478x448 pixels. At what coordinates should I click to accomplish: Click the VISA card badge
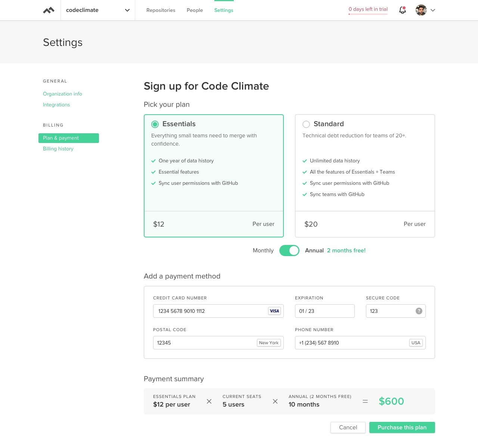click(274, 311)
